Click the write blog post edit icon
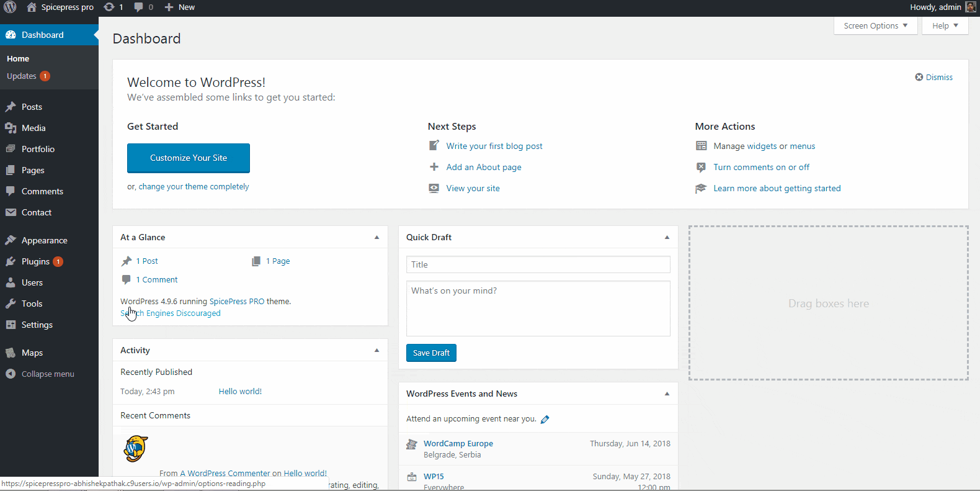The width and height of the screenshot is (980, 491). click(434, 146)
